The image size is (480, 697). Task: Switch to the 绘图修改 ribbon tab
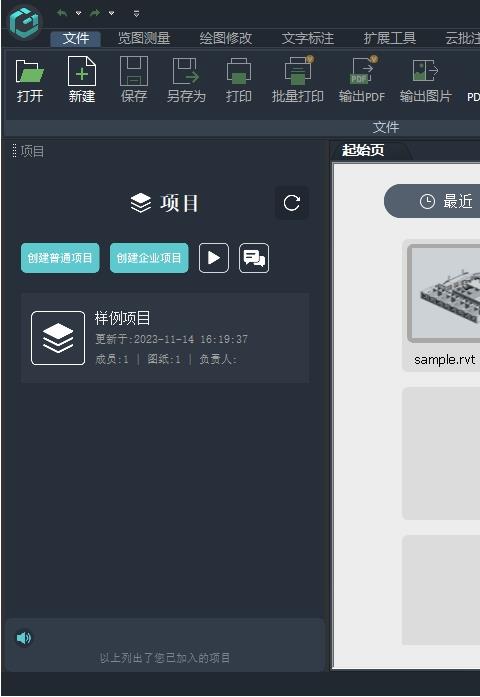coord(226,38)
